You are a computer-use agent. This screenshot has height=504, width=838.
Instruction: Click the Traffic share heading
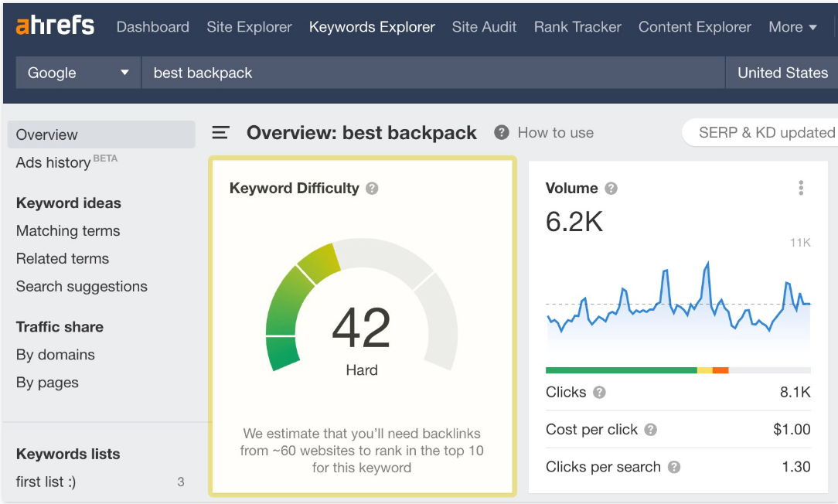(60, 327)
